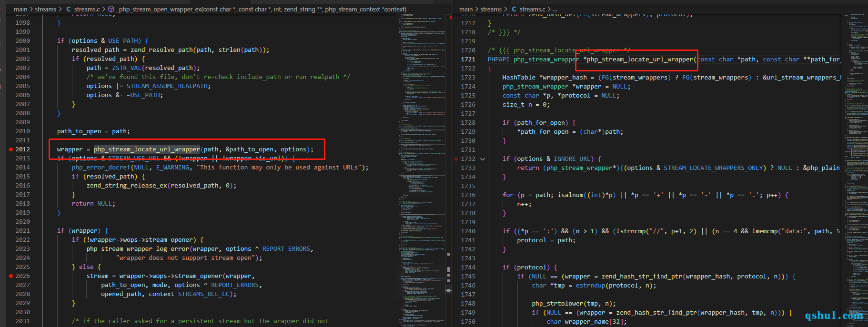This screenshot has height=327, width=868.
Task: Click 'protocol = path;' on line 1741
Action: (x=546, y=240)
